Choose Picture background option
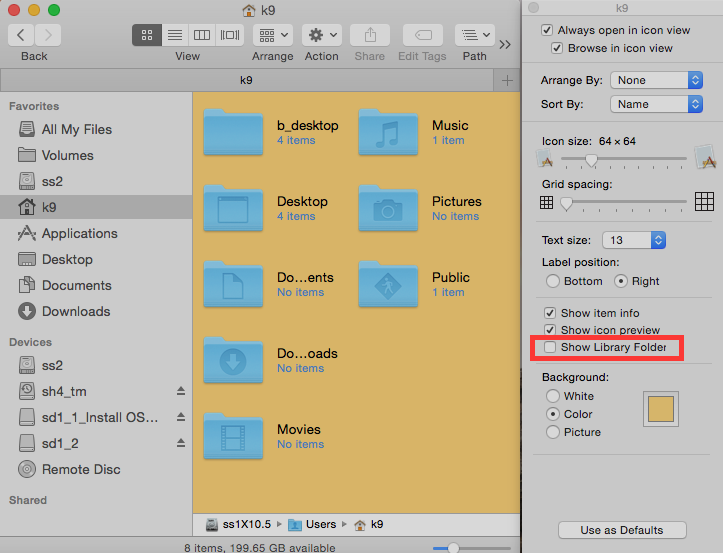723x553 pixels. (552, 432)
